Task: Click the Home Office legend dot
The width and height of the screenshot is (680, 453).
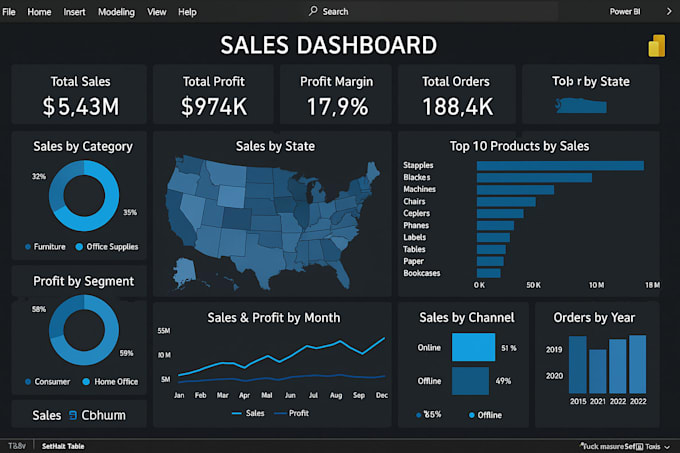Action: tap(86, 381)
